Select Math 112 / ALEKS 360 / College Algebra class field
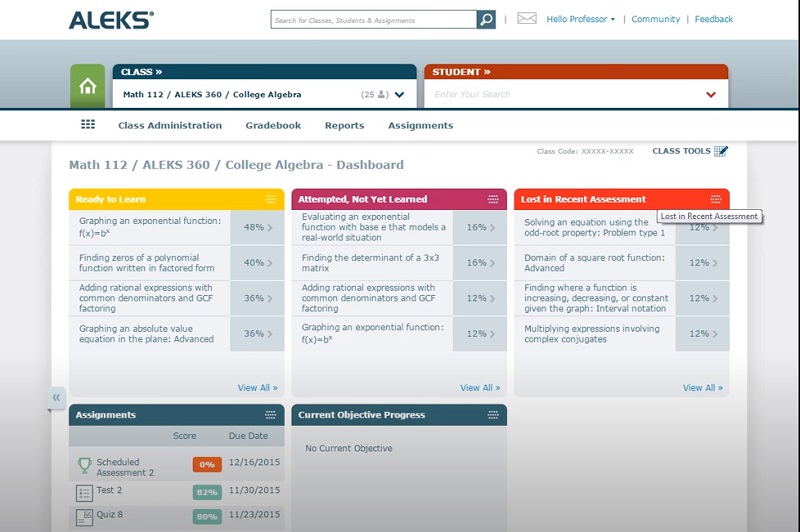This screenshot has width=800, height=532. (264, 94)
